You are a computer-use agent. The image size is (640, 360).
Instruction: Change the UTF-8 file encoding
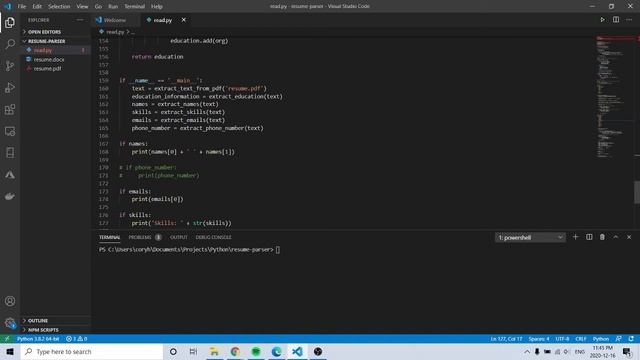point(562,339)
